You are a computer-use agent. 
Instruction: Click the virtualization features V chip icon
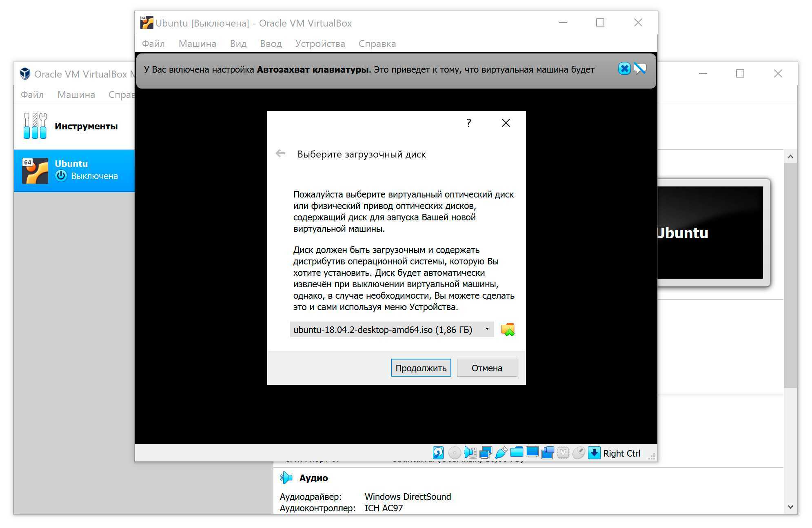coord(563,453)
